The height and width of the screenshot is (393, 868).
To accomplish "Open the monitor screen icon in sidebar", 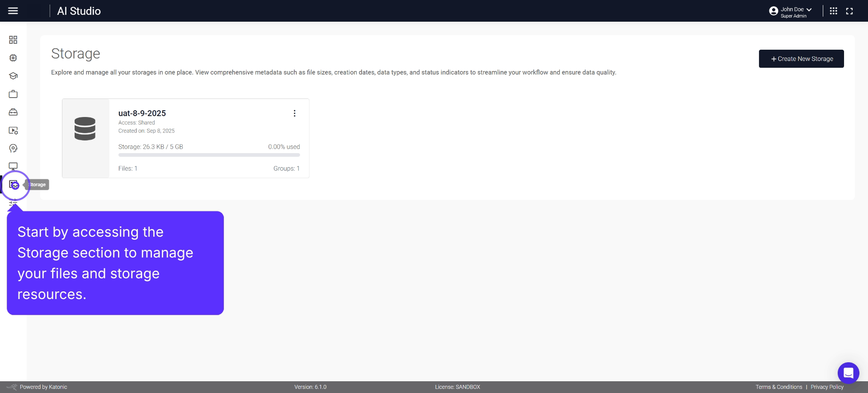I will [13, 166].
